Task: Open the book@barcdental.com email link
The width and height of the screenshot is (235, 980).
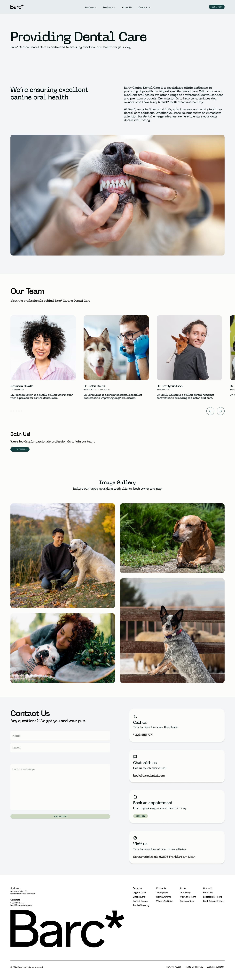Action: tap(149, 775)
